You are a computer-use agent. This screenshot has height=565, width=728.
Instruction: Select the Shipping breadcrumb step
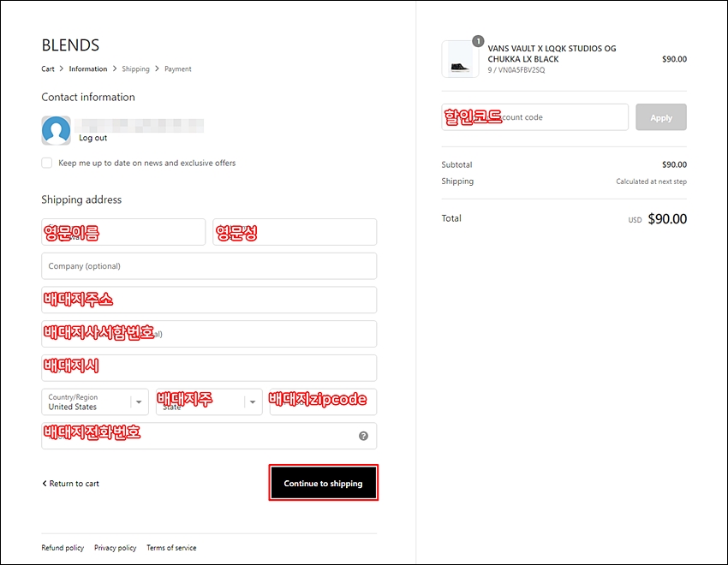pyautogui.click(x=135, y=68)
